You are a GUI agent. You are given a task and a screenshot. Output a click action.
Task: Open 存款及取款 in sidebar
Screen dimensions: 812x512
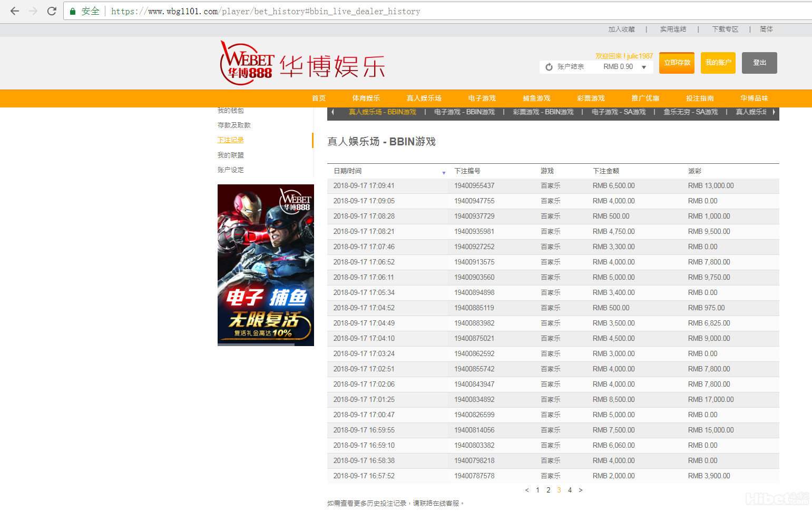click(234, 125)
